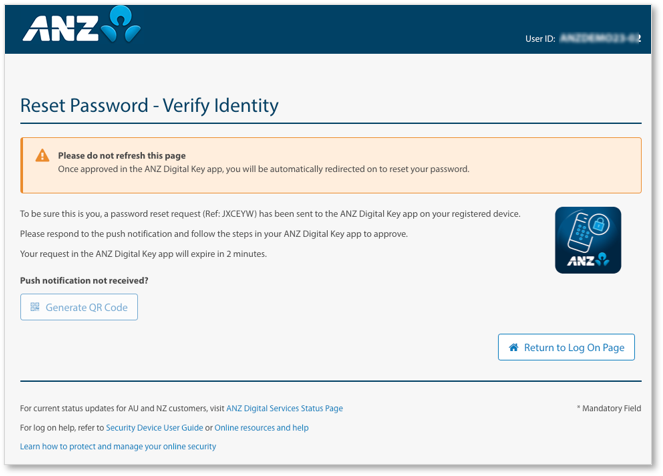Click the home icon on the Return button
The height and width of the screenshot is (476, 663).
tap(514, 347)
